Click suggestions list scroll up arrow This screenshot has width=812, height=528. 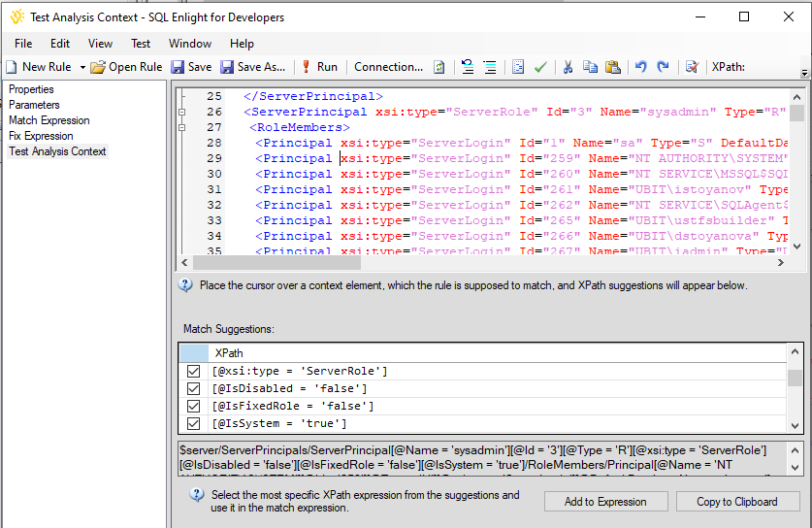(x=795, y=351)
